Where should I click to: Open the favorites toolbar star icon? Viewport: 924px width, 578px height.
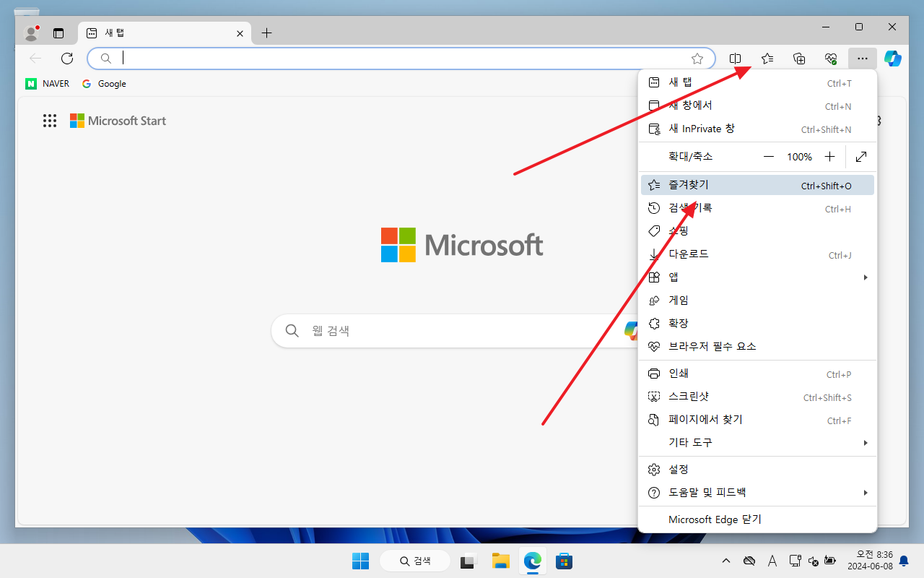(x=767, y=59)
